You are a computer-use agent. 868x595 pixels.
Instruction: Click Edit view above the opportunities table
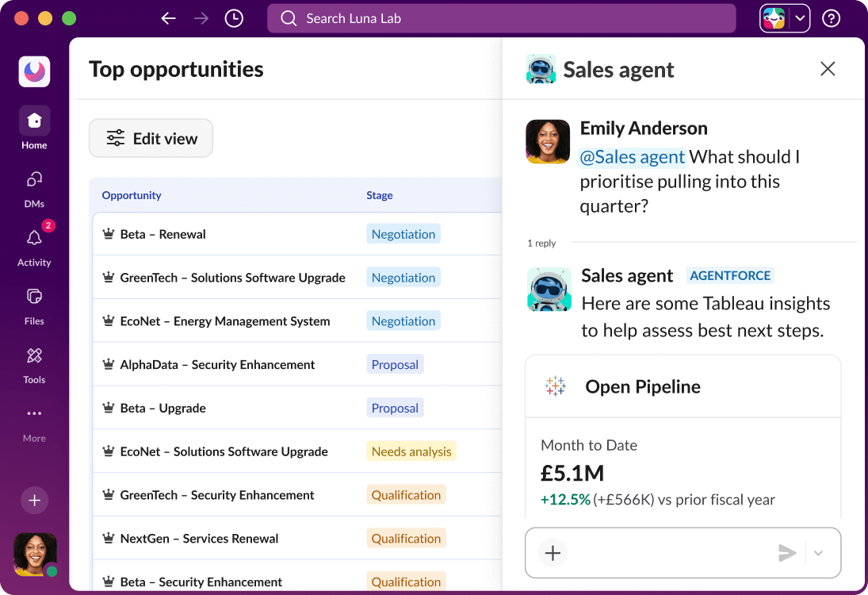(151, 137)
